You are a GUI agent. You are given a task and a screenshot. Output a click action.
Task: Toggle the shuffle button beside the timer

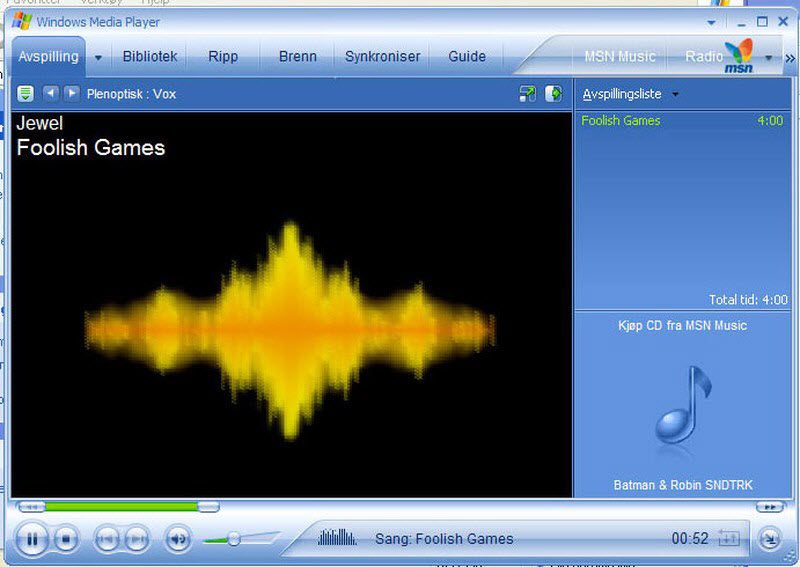click(729, 539)
